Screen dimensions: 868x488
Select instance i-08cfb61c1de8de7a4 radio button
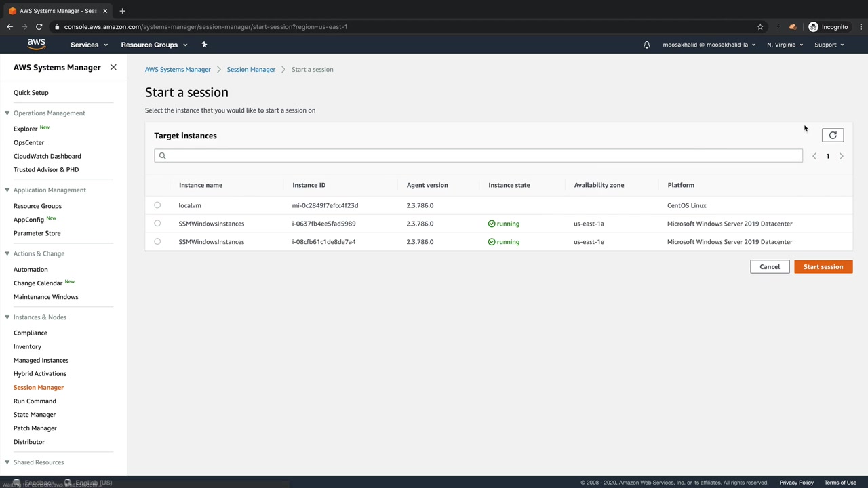coord(157,242)
